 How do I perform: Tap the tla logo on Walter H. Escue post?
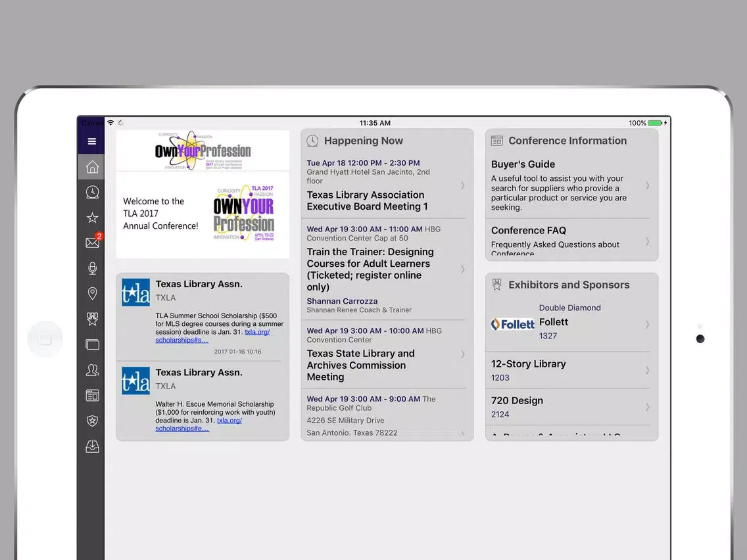(x=135, y=381)
